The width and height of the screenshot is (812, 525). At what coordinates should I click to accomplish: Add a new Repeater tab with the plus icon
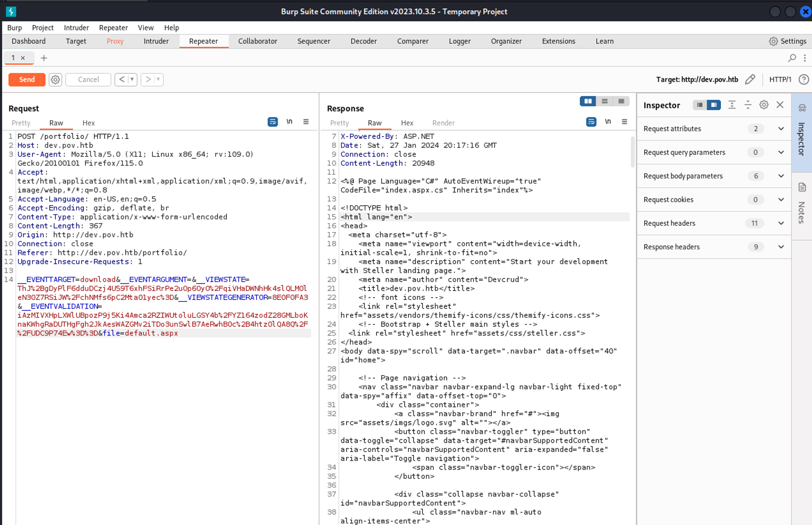click(44, 58)
